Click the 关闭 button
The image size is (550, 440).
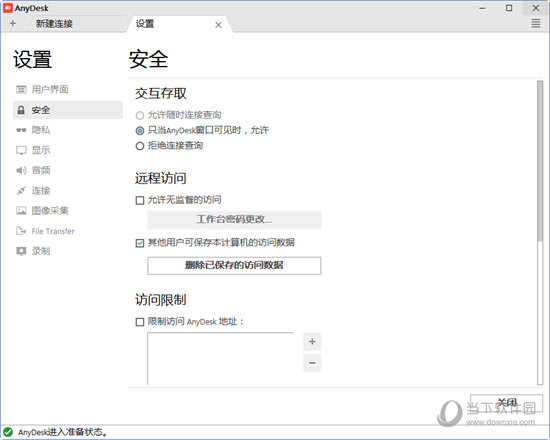(x=507, y=402)
